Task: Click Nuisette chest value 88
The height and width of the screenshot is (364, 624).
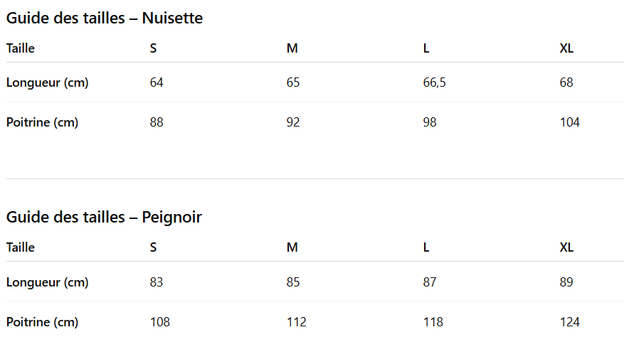Action: (157, 122)
